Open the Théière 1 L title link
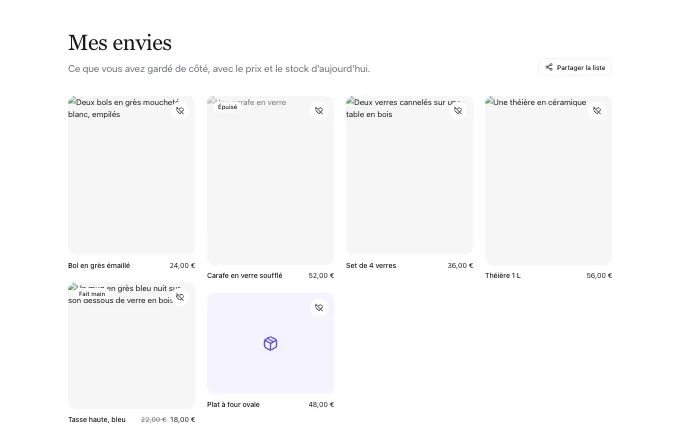This screenshot has width=680, height=425. click(x=503, y=275)
